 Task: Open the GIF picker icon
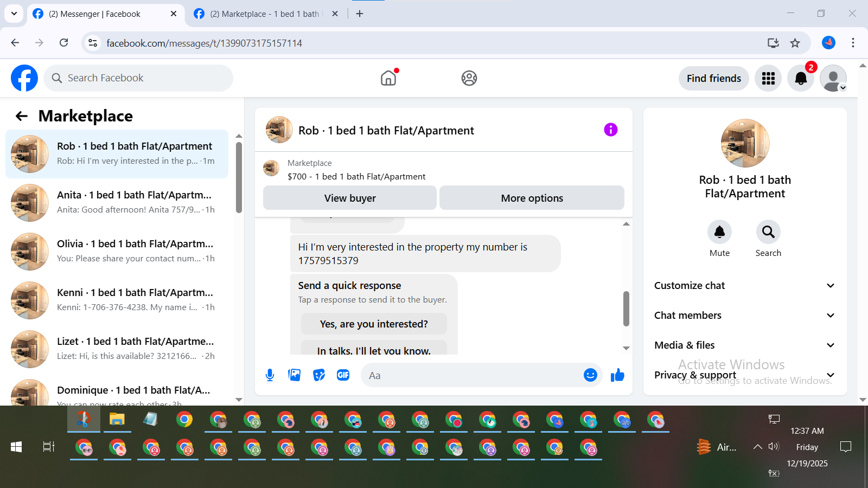point(343,375)
